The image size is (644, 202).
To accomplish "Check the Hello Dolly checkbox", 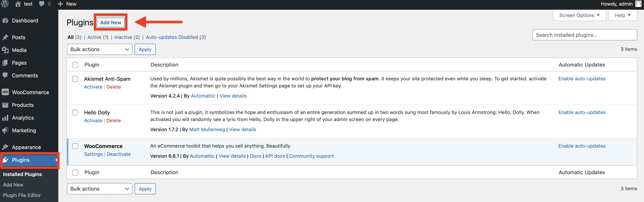I will pyautogui.click(x=75, y=113).
